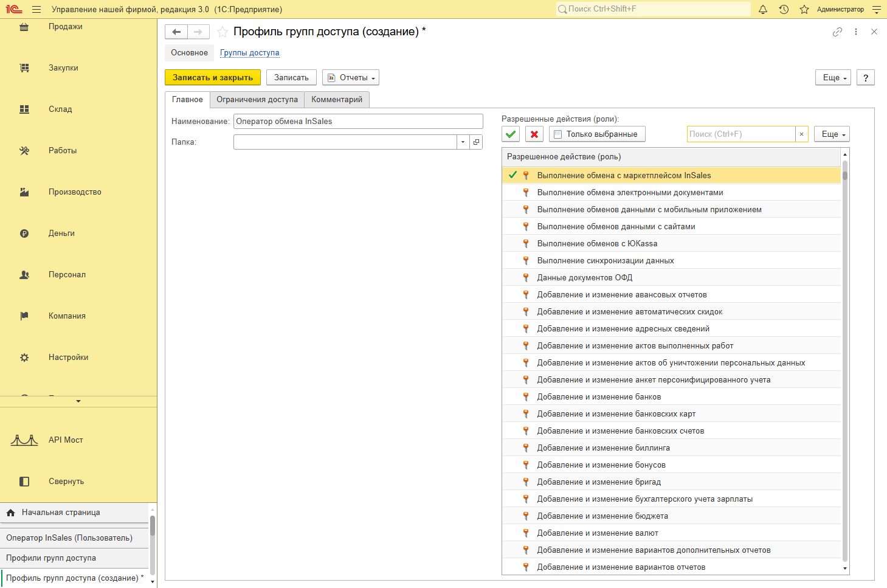Image resolution: width=887 pixels, height=588 pixels.
Task: Open favorites star in title bar
Action: (x=804, y=9)
